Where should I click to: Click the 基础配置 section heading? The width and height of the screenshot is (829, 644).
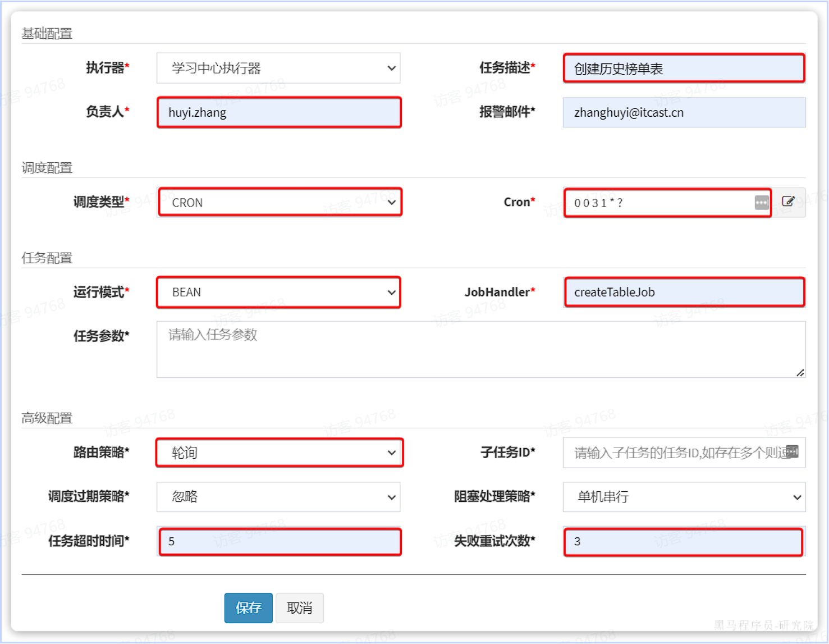pyautogui.click(x=47, y=34)
